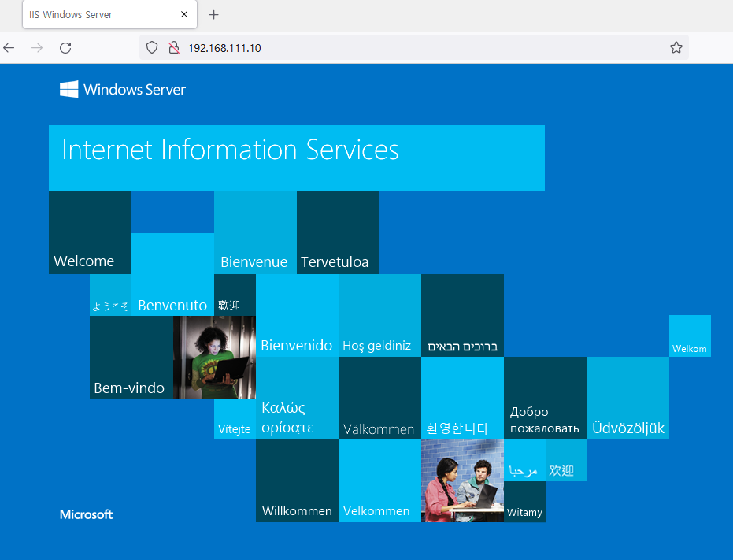Click the Καλώς ορίσατε tile

(297, 398)
